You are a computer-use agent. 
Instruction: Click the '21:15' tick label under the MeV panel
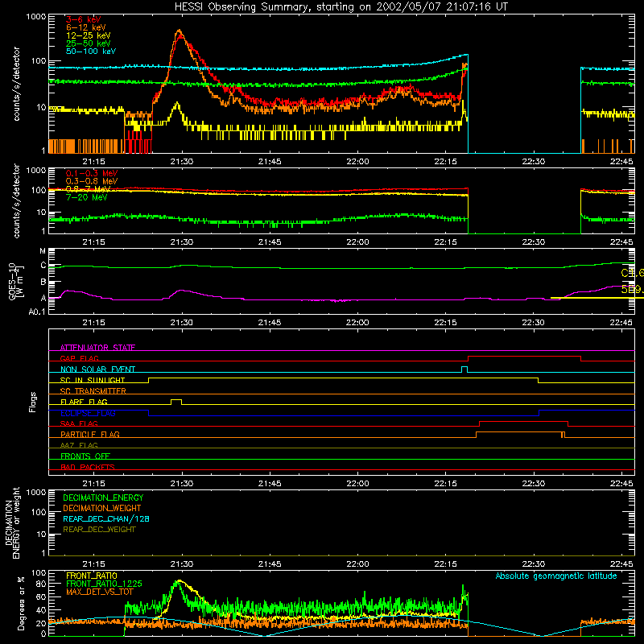click(93, 242)
